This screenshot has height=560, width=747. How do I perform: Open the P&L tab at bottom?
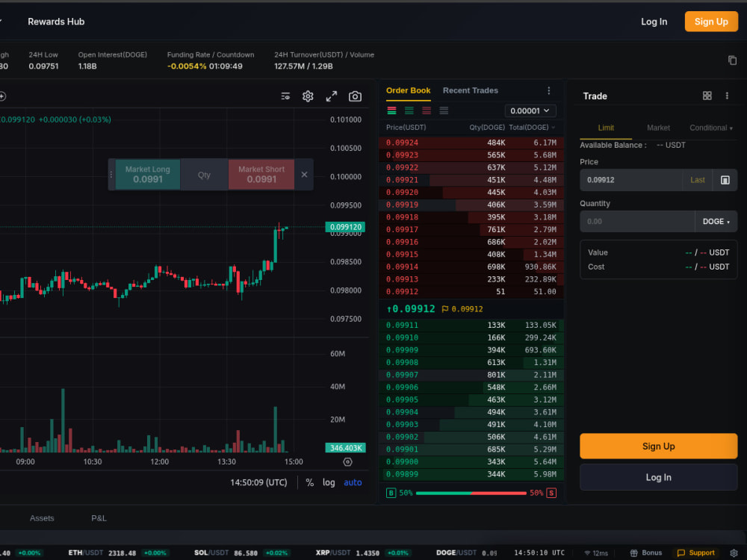[99, 518]
